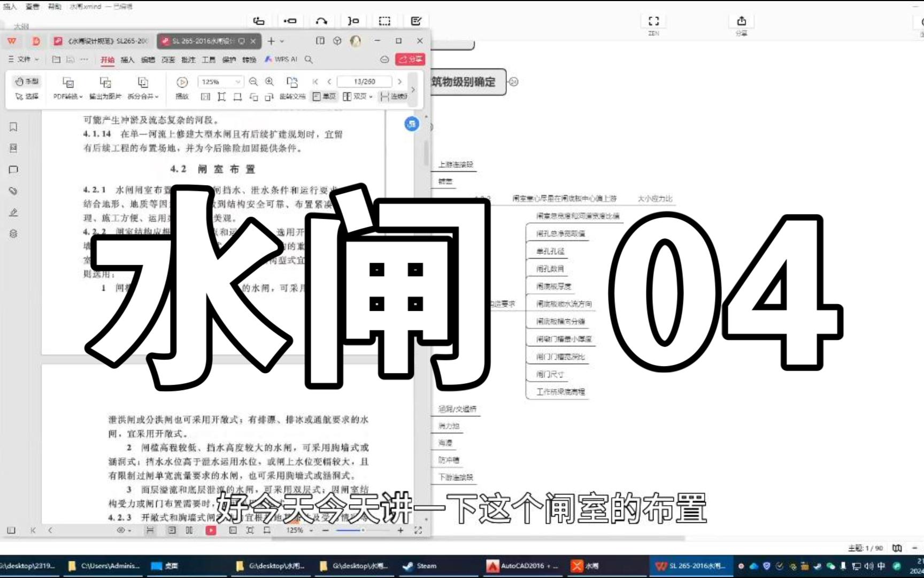The width and height of the screenshot is (924, 578).
Task: Open AutoCAD2016 from the taskbar
Action: [523, 566]
